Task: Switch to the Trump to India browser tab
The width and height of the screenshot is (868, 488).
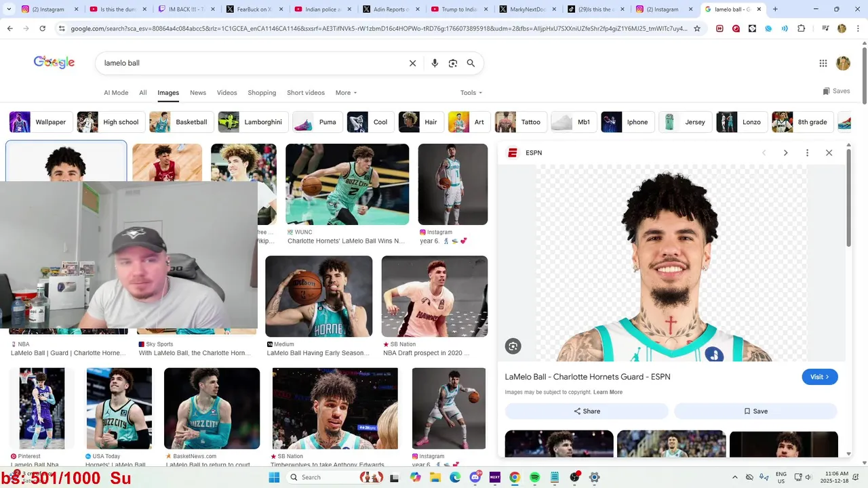Action: (458, 9)
